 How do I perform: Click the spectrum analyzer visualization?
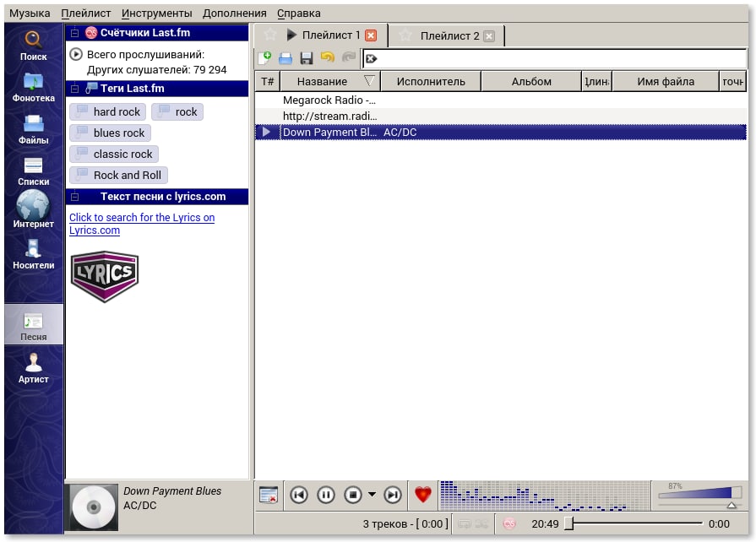coord(544,496)
